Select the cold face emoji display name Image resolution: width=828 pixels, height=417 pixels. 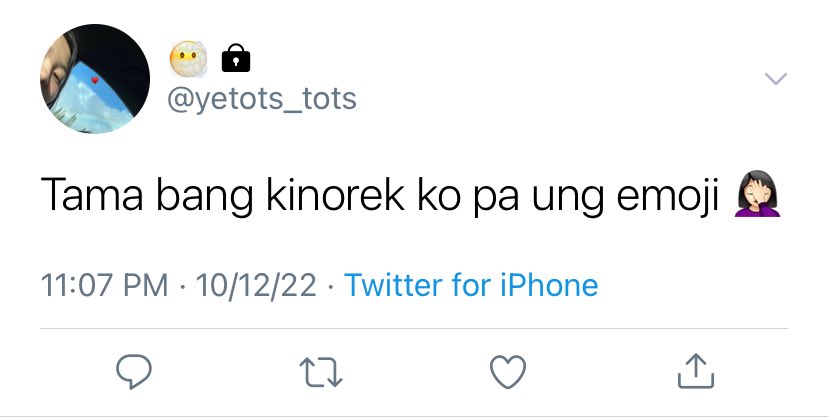point(188,58)
